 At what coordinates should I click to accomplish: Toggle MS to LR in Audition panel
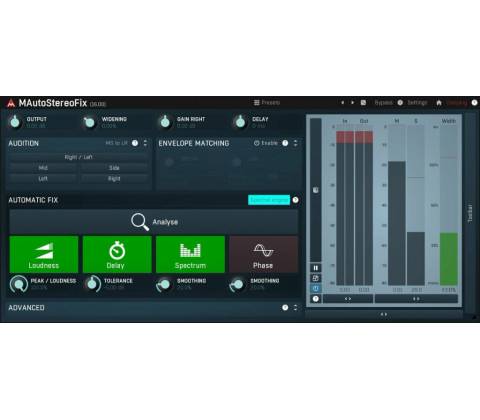point(117,143)
